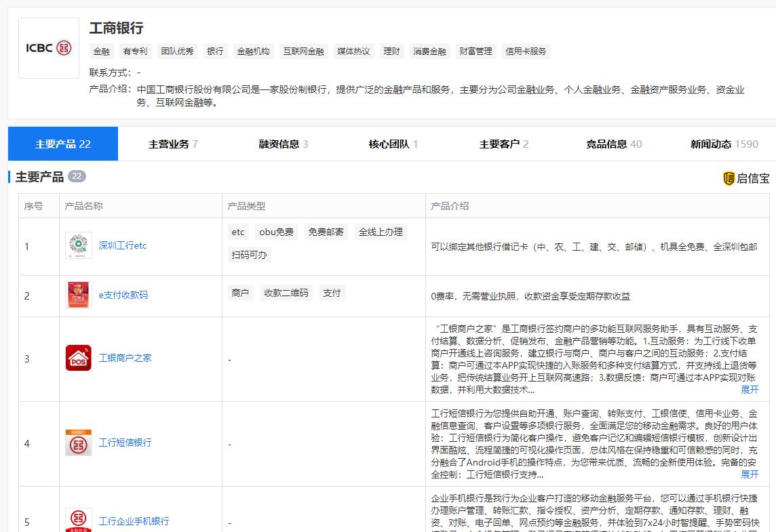The width and height of the screenshot is (776, 532).
Task: Click the 银行 tag
Action: tap(215, 52)
